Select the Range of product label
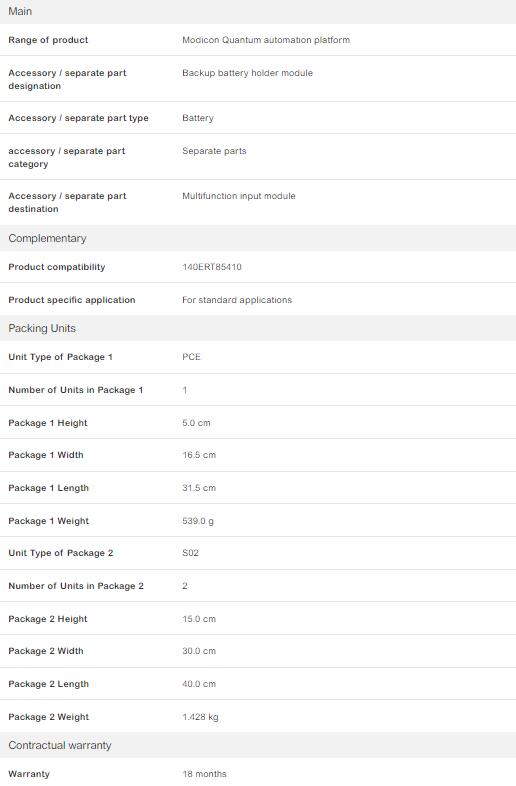 [48, 40]
